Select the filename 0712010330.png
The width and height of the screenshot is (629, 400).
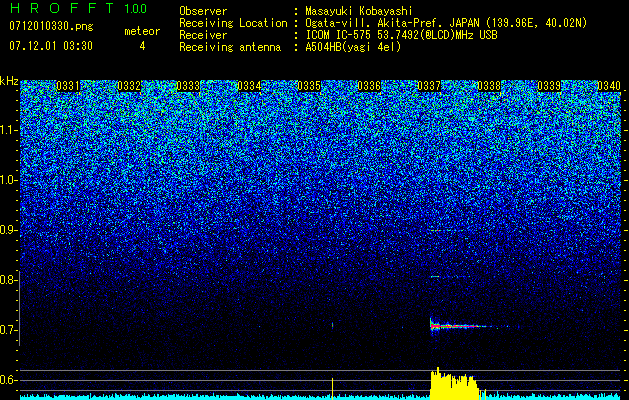pyautogui.click(x=51, y=27)
